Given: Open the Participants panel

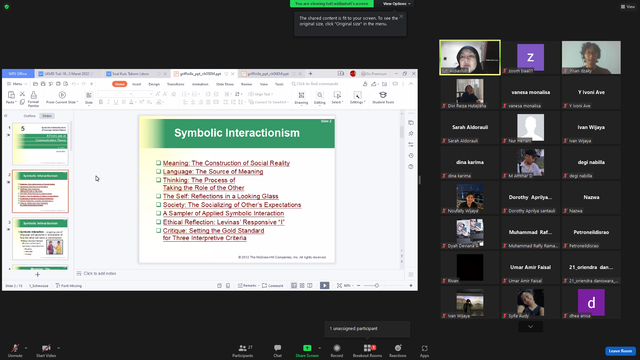Looking at the screenshot, I should [x=243, y=350].
